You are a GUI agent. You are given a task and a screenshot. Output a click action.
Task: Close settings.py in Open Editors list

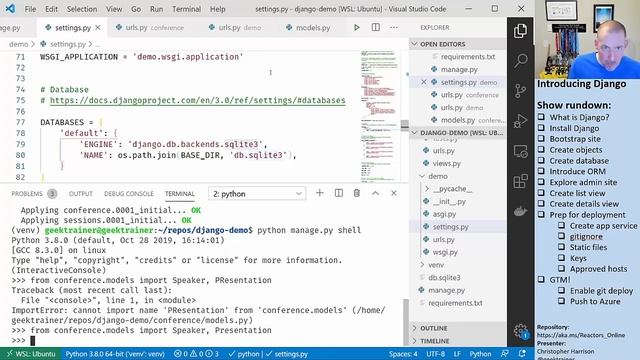pyautogui.click(x=424, y=82)
